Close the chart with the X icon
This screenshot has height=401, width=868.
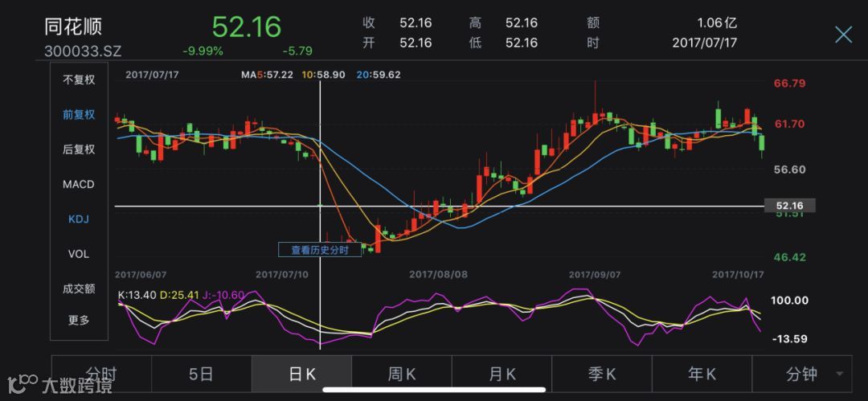tap(843, 35)
